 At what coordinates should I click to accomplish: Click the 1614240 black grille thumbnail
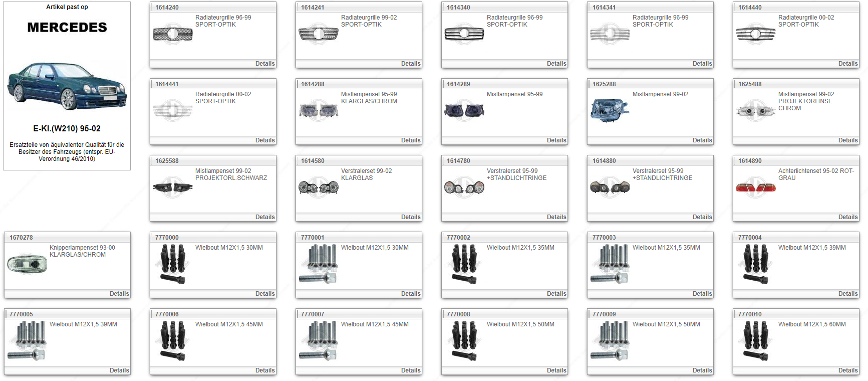[173, 34]
